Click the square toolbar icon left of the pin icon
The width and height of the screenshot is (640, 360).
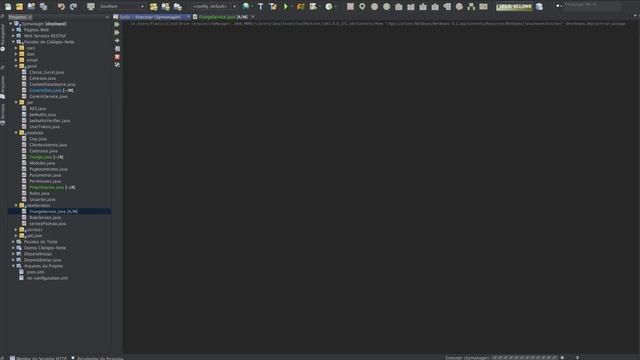pos(350,7)
